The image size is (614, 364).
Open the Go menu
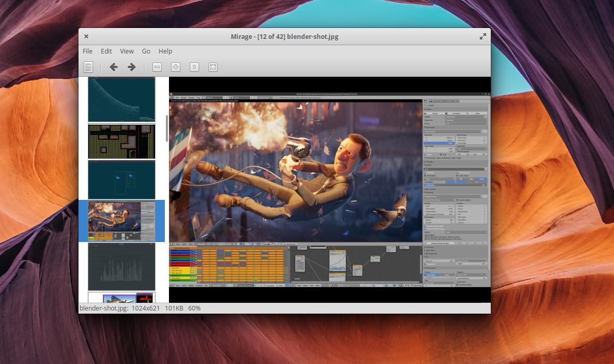[146, 51]
